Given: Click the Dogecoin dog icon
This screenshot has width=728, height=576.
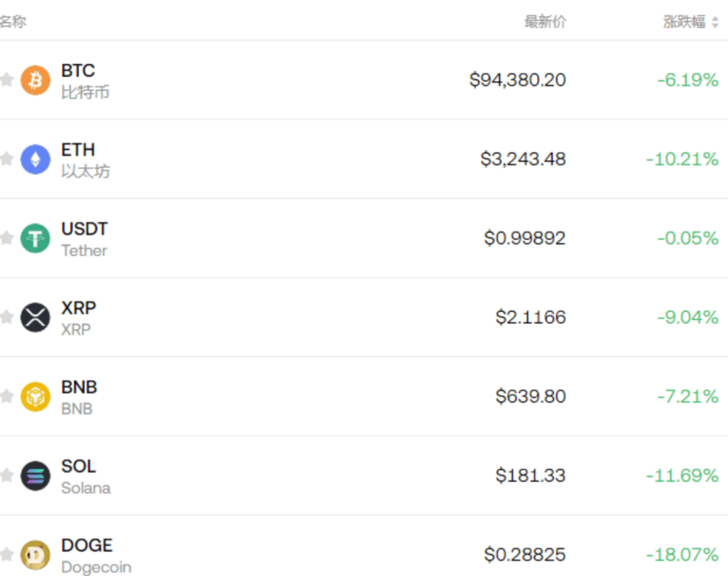Looking at the screenshot, I should (x=35, y=555).
